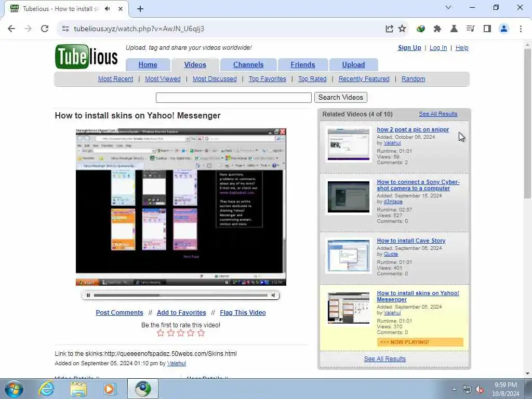The image size is (532, 399).
Task: Rate the video one star
Action: pos(161,333)
